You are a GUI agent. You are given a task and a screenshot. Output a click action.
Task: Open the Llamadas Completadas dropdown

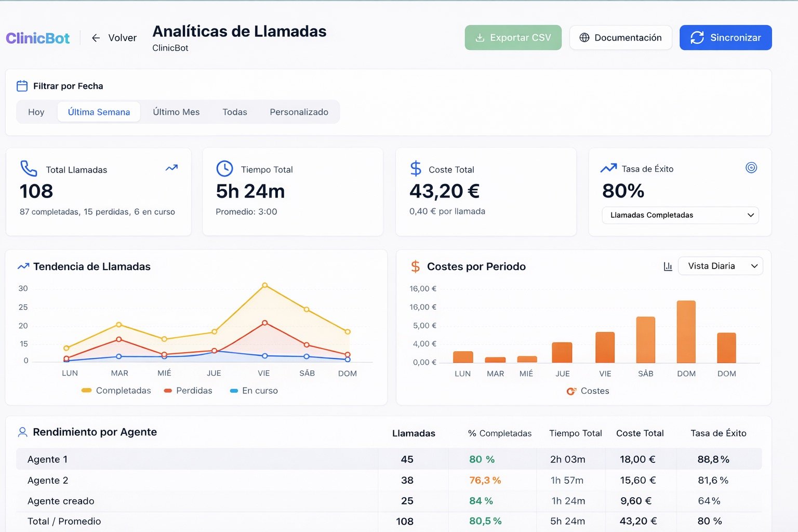pos(680,215)
